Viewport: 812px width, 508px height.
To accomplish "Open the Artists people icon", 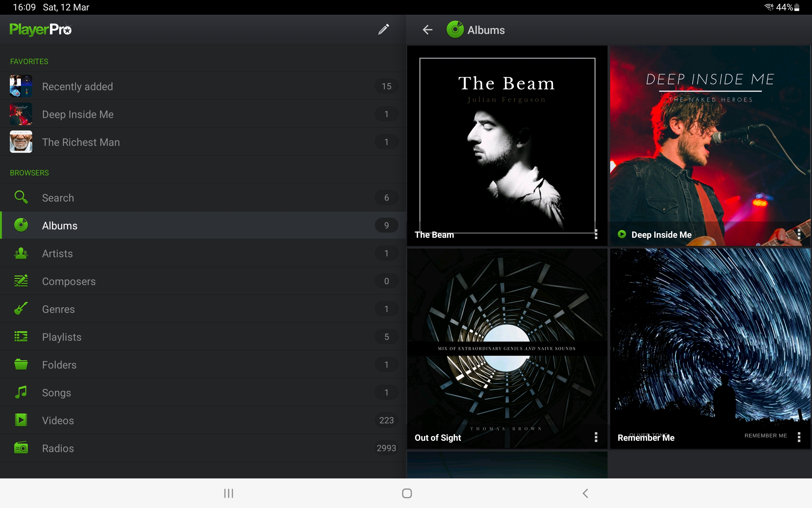I will (x=21, y=253).
